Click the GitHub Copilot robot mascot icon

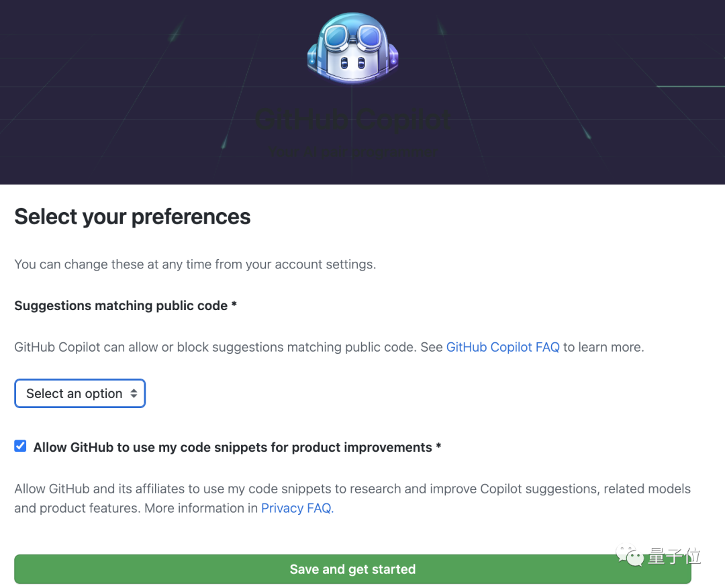[x=352, y=46]
